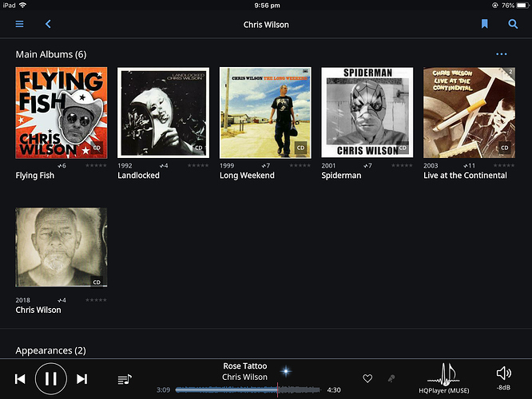Rate Long Weekend using its stars
Image resolution: width=532 pixels, height=399 pixels.
point(300,165)
